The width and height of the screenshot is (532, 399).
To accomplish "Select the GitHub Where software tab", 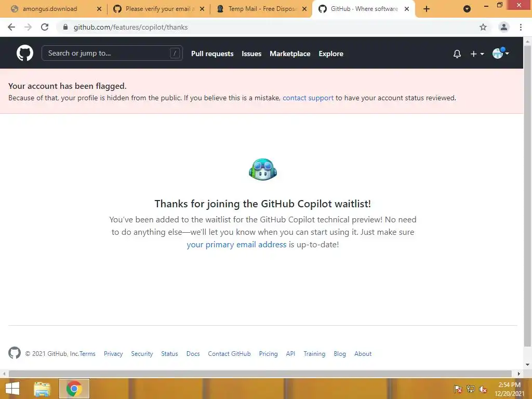I will click(364, 9).
